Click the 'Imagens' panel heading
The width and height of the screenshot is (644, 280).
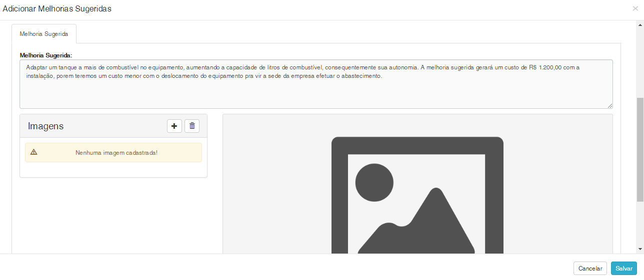(45, 126)
